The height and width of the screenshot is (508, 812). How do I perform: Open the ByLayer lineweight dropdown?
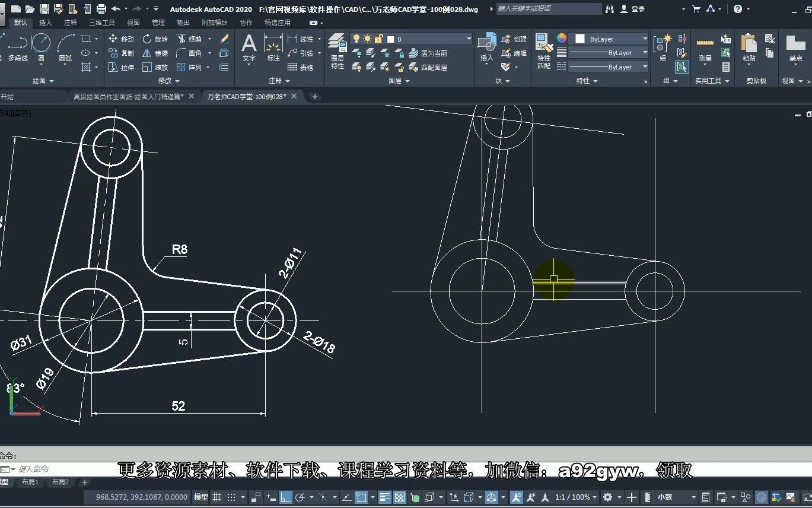pyautogui.click(x=609, y=53)
